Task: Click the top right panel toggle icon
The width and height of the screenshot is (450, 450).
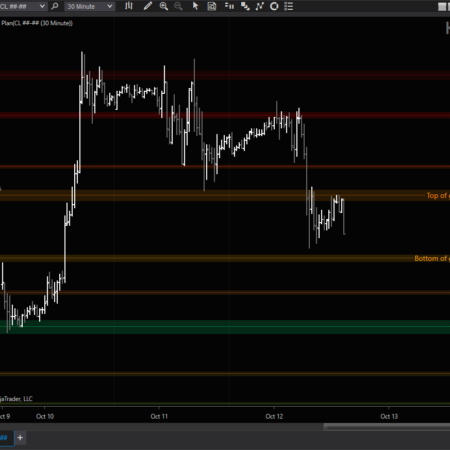Action: click(442, 6)
